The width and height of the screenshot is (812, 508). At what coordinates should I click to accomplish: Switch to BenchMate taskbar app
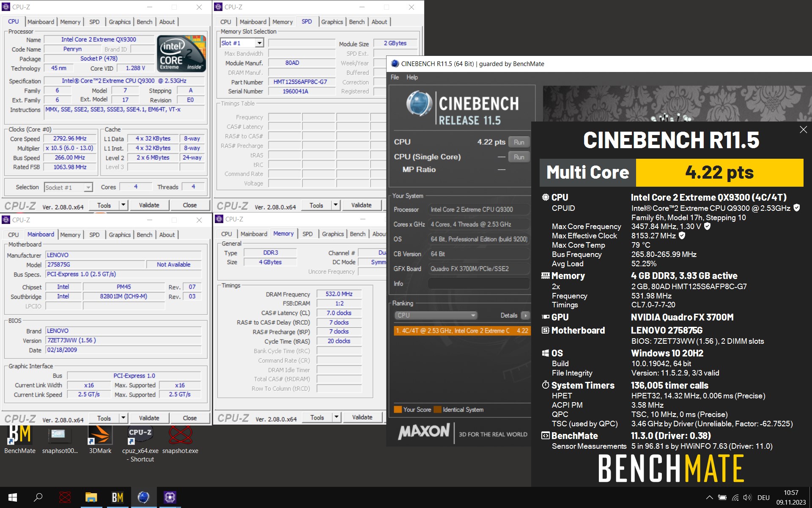point(117,497)
